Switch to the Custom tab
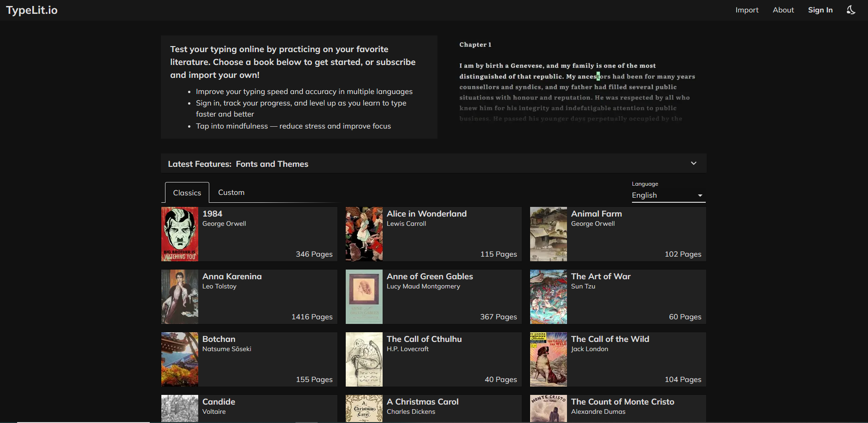 231,193
